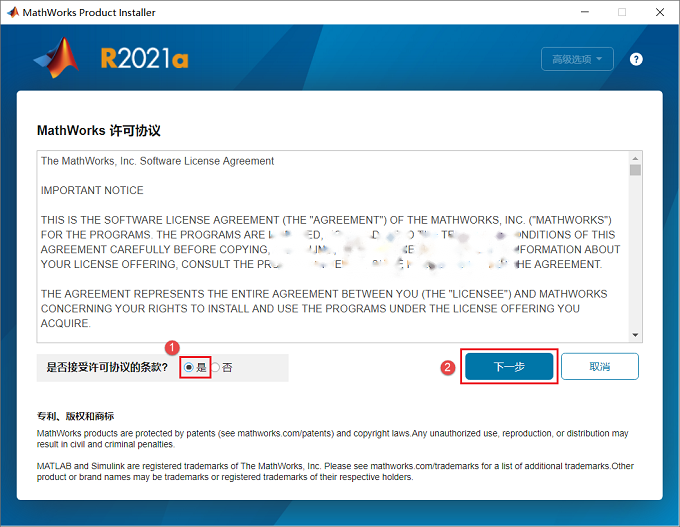This screenshot has height=527, width=680.
Task: Click the MathWorks icon in the title bar
Action: coord(13,12)
